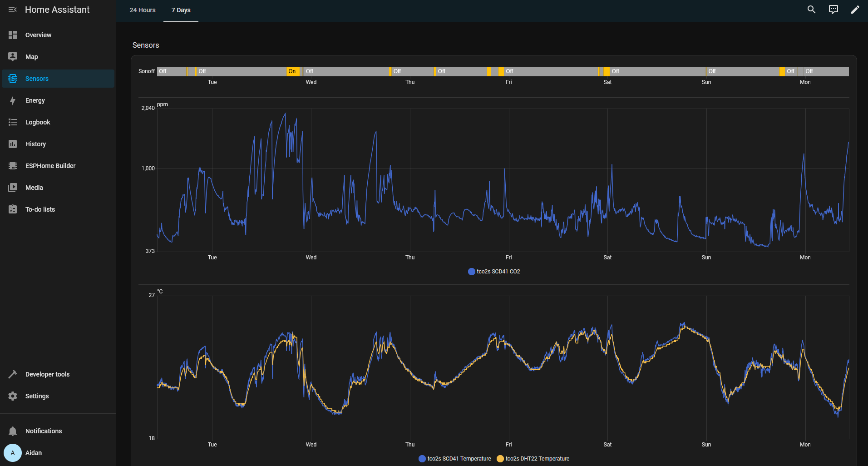Toggle tco2s SCD41 CO2 legend series

pos(494,272)
